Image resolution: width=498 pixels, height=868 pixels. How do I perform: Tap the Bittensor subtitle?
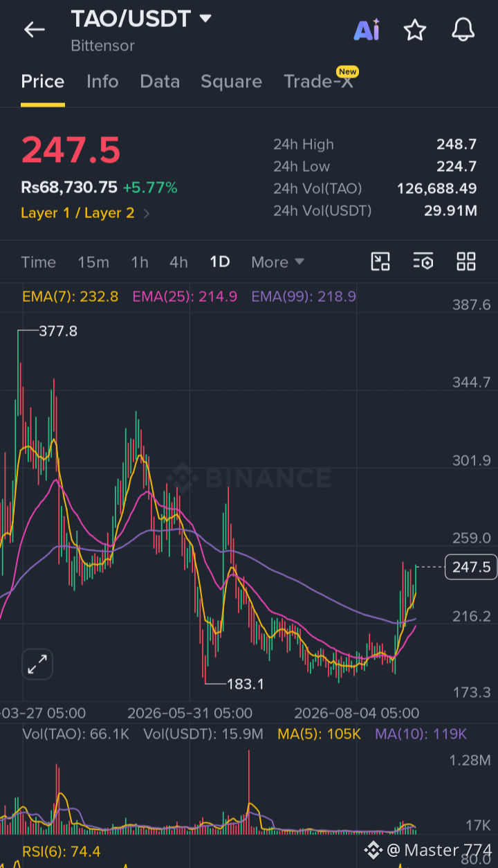(102, 46)
